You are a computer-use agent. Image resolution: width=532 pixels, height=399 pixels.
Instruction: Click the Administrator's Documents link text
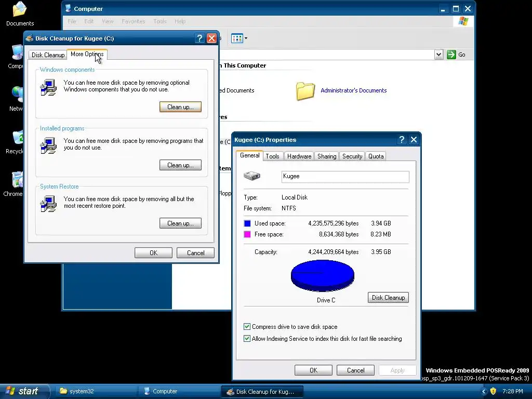(353, 90)
